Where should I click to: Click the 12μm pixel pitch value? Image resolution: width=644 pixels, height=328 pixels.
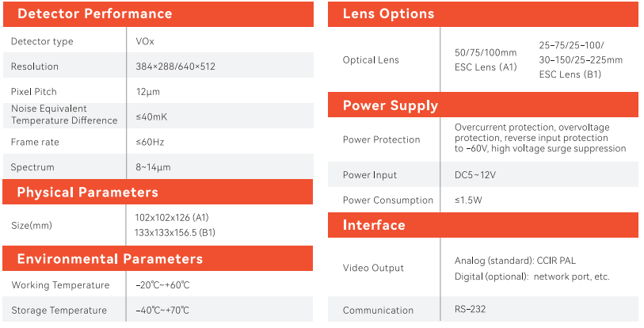tap(148, 92)
